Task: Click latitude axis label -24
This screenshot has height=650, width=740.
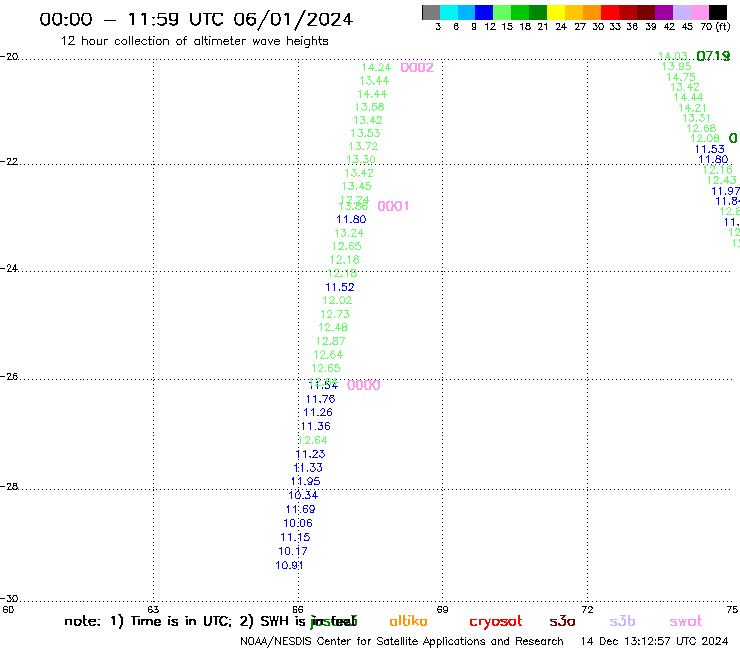Action: 9,268
